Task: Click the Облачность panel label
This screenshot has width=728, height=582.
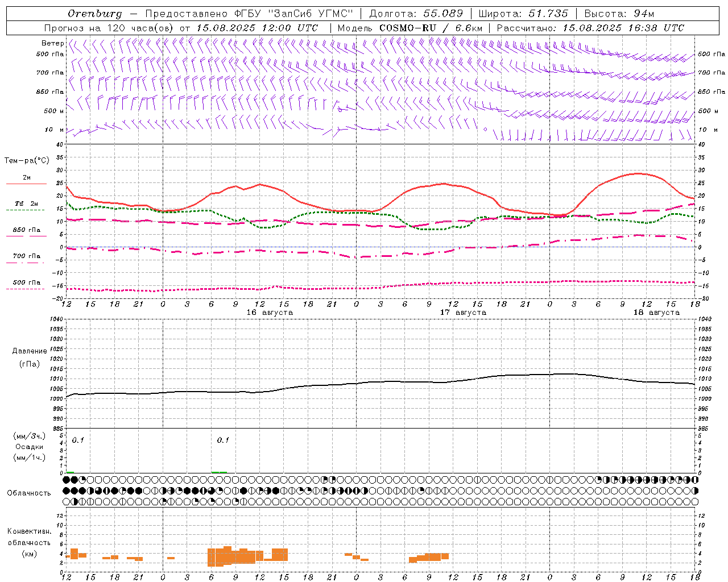Action: (x=29, y=493)
